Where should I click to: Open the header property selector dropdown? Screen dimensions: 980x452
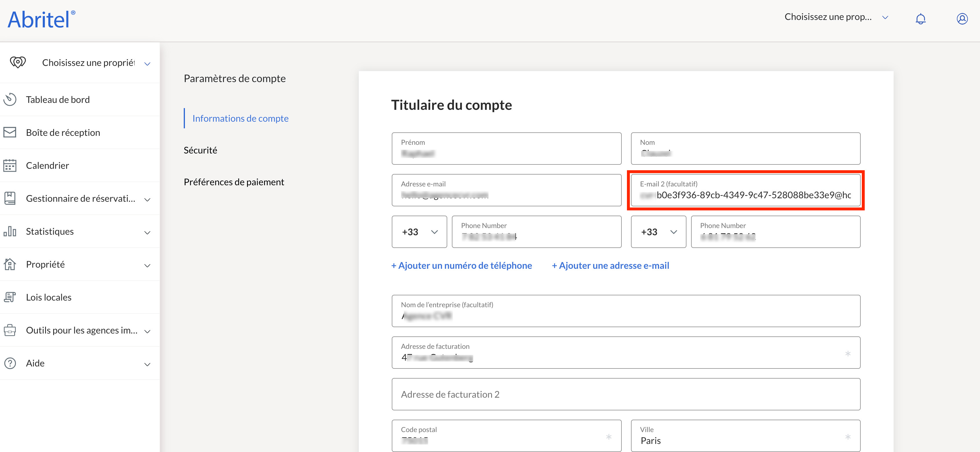[x=836, y=17]
